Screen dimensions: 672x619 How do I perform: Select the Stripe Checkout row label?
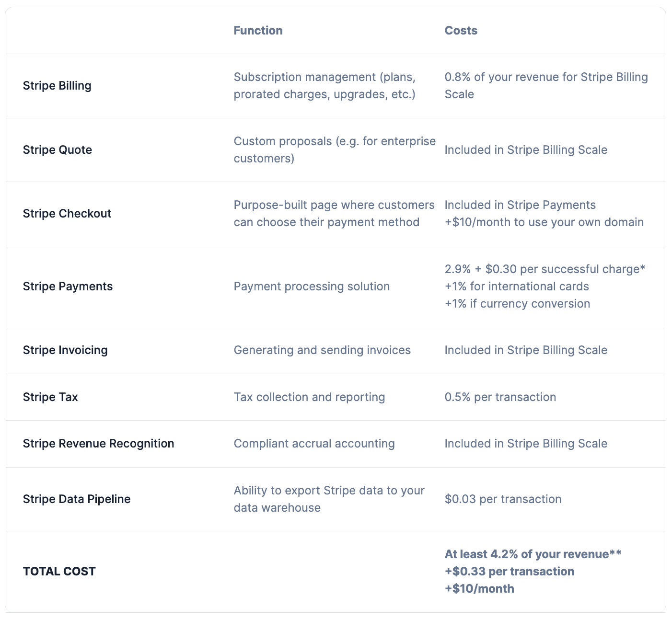coord(67,214)
